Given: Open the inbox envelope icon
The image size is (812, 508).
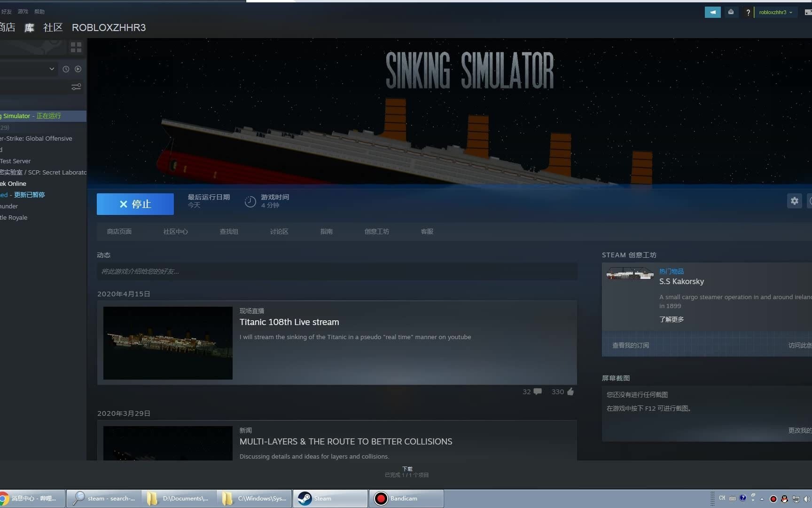Looking at the screenshot, I should point(731,12).
